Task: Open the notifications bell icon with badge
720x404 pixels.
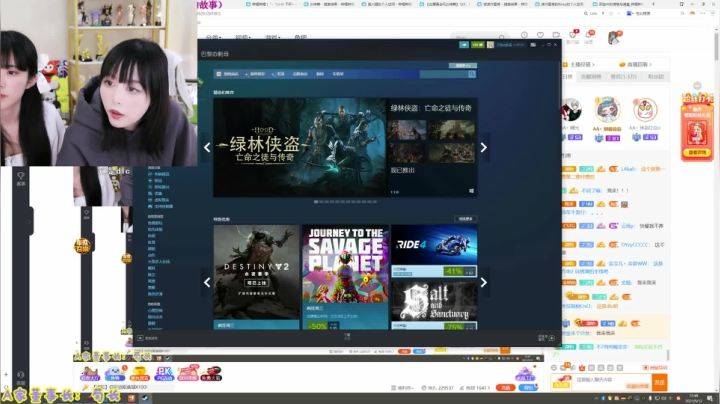Action: point(589,35)
